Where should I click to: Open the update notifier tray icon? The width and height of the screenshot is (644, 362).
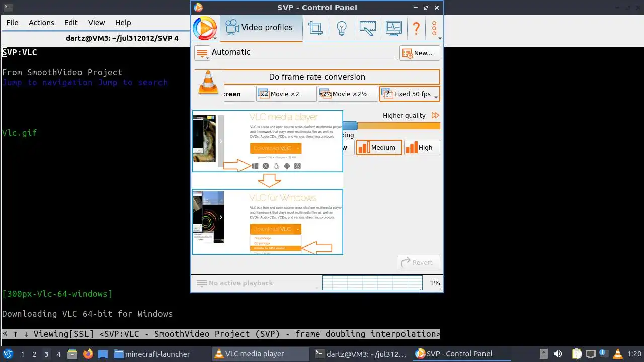[x=604, y=353]
